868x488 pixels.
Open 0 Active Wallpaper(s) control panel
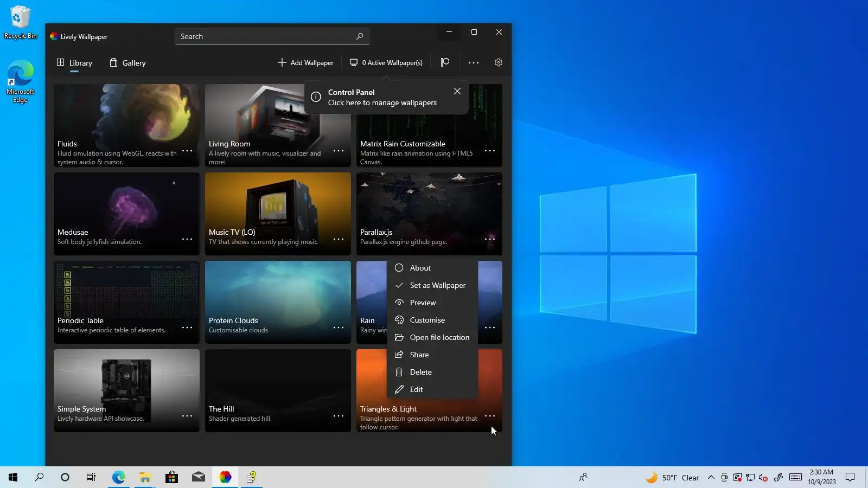(386, 63)
